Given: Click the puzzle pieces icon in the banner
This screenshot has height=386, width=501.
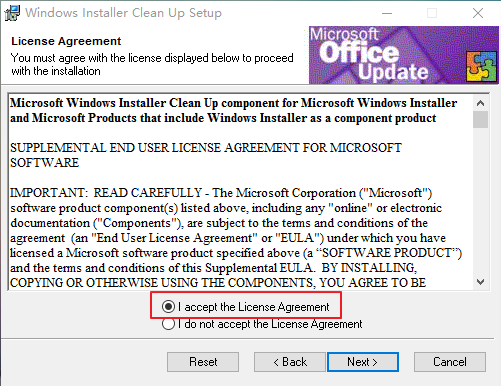Looking at the screenshot, I should click(x=481, y=66).
